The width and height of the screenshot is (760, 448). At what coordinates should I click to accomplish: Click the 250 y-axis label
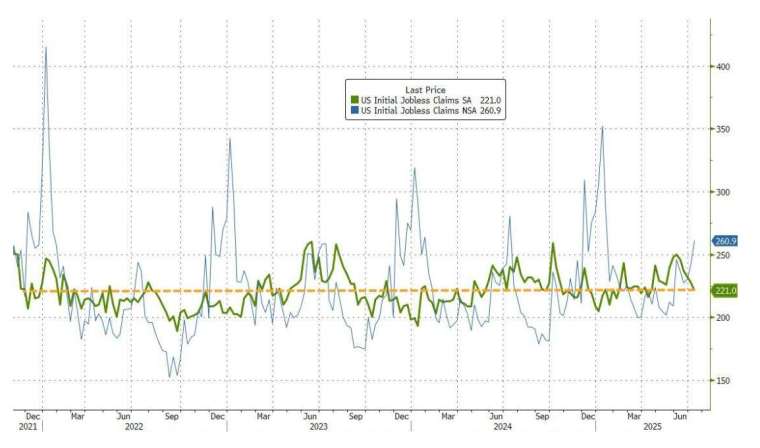click(723, 255)
